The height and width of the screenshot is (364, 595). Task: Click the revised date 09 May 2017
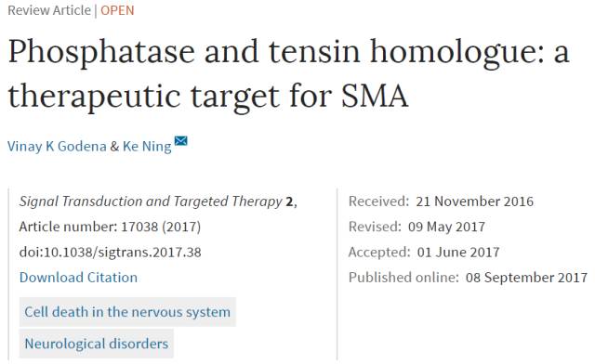coord(446,227)
